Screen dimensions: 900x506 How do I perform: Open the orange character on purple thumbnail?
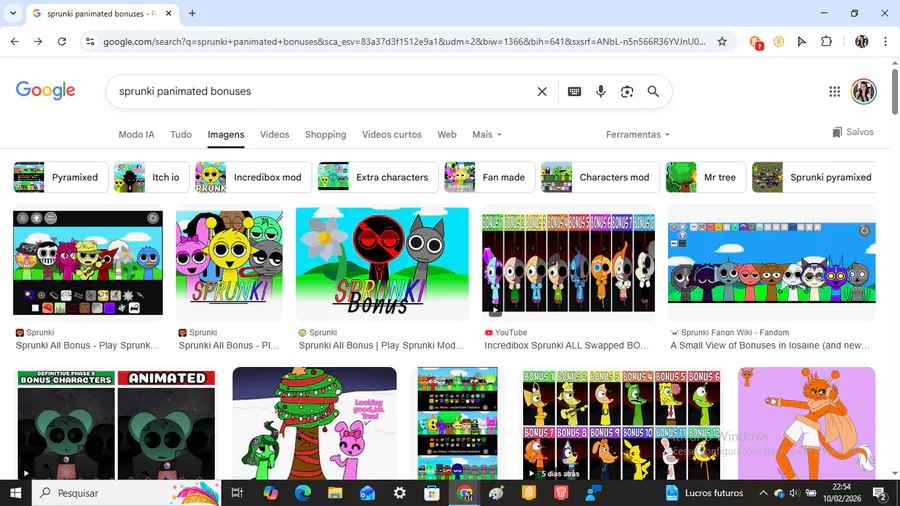point(806,424)
